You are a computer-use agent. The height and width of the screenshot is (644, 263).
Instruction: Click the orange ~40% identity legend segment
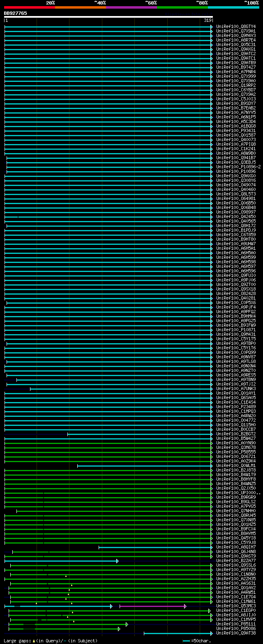pyautogui.click(x=80, y=7)
